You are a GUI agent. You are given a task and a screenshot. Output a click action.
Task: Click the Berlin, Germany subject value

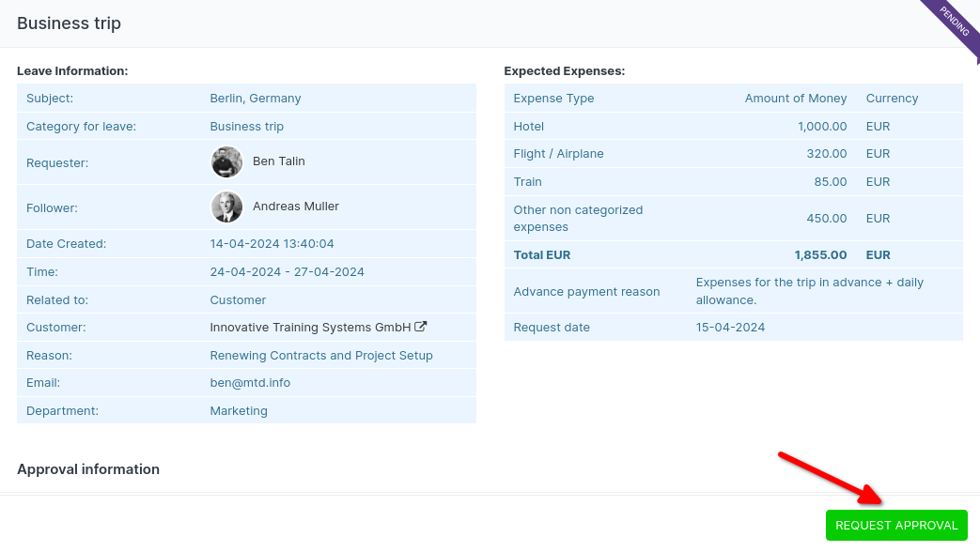[256, 99]
